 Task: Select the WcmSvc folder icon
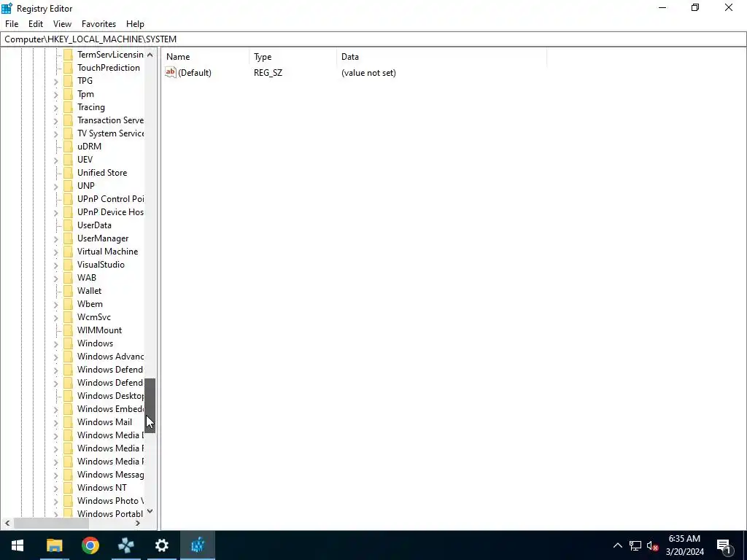coord(68,317)
